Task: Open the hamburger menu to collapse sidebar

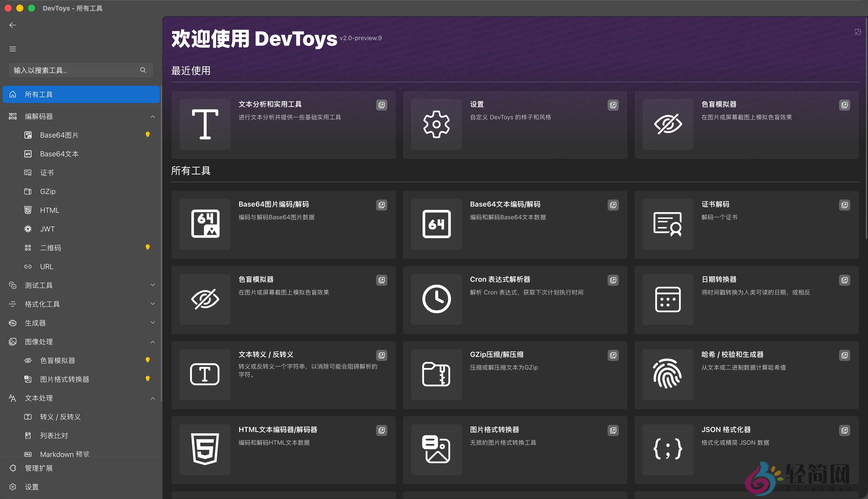Action: [x=12, y=49]
